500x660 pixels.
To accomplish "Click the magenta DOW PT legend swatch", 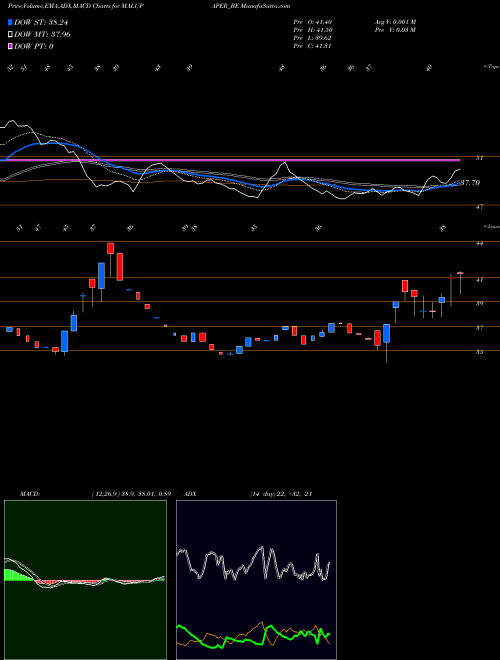I will pyautogui.click(x=10, y=46).
